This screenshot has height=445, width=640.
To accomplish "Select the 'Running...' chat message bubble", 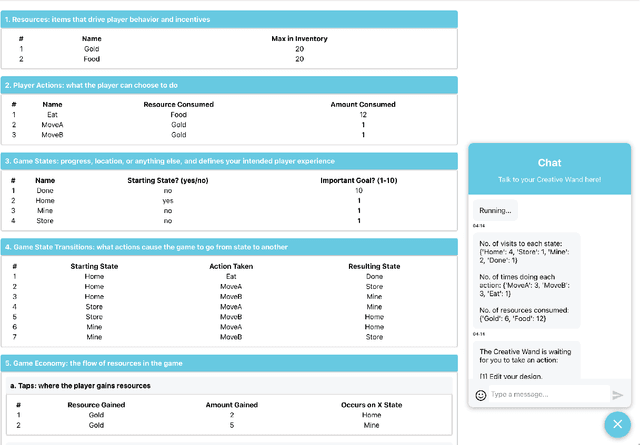I will pos(496,211).
